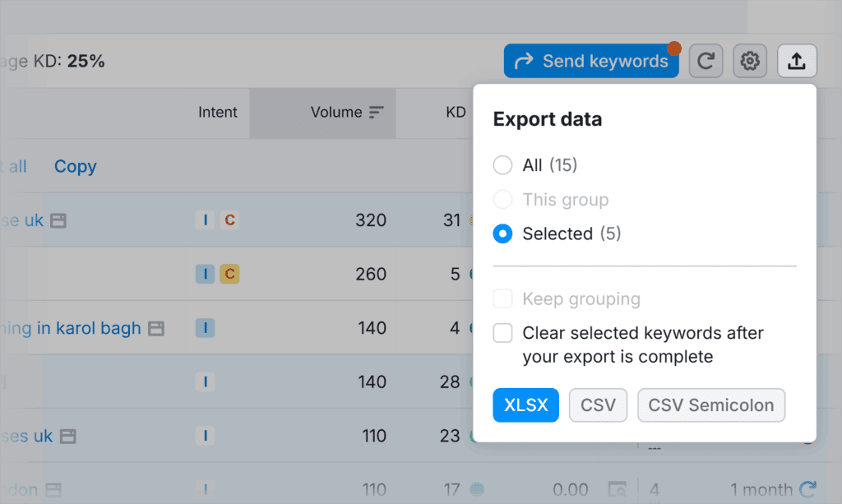Select the 'All (15)' radio button
The image size is (842, 504).
click(502, 164)
